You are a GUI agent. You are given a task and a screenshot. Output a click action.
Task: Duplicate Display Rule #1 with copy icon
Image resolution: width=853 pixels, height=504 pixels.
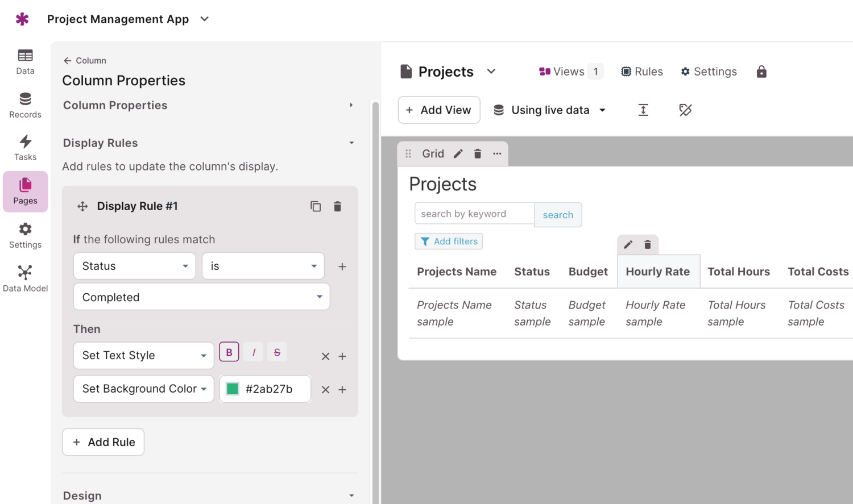pyautogui.click(x=316, y=206)
